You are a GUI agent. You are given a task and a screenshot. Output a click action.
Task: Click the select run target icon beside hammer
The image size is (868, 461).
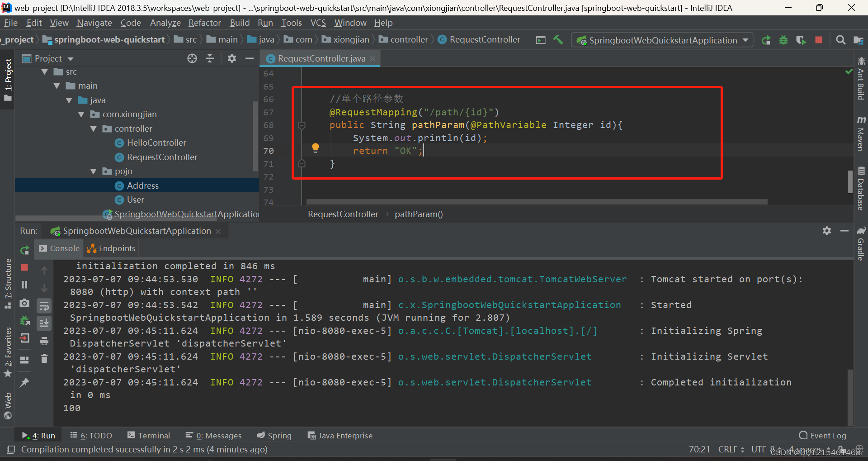click(x=541, y=40)
